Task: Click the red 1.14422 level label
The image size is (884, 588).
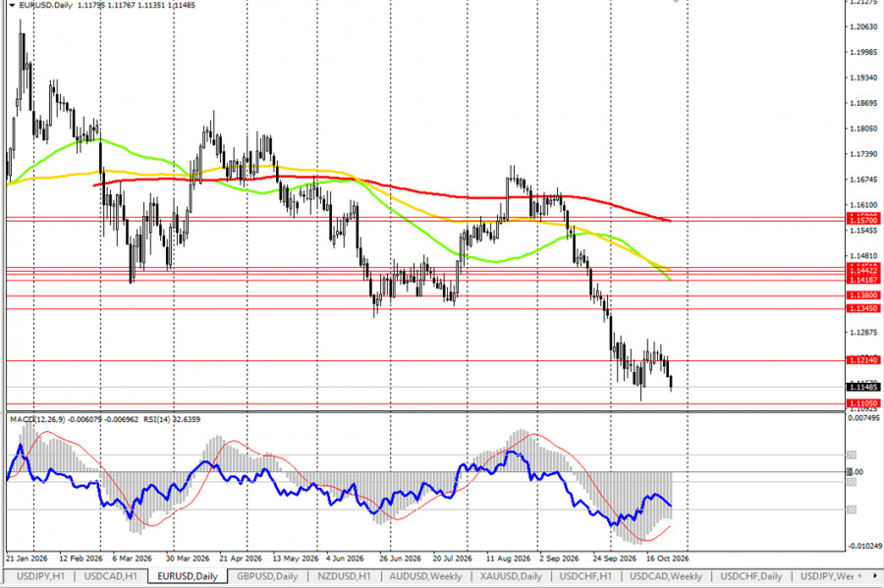Action: coord(863,271)
